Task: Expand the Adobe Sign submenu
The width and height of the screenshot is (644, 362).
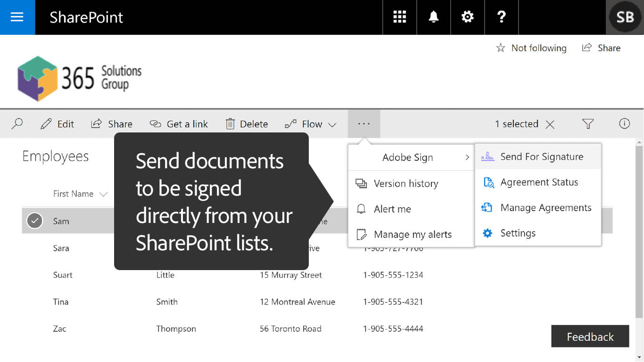Action: [x=411, y=157]
